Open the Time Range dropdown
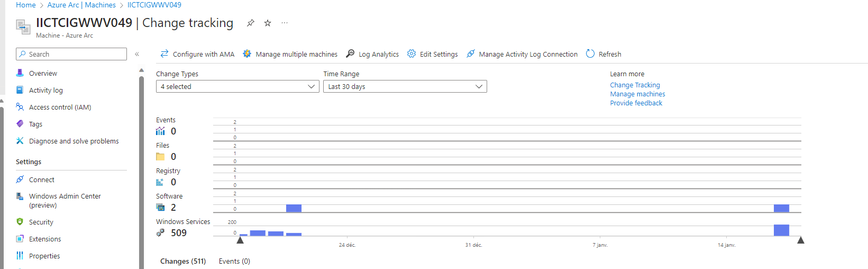The height and width of the screenshot is (269, 868). pyautogui.click(x=405, y=86)
